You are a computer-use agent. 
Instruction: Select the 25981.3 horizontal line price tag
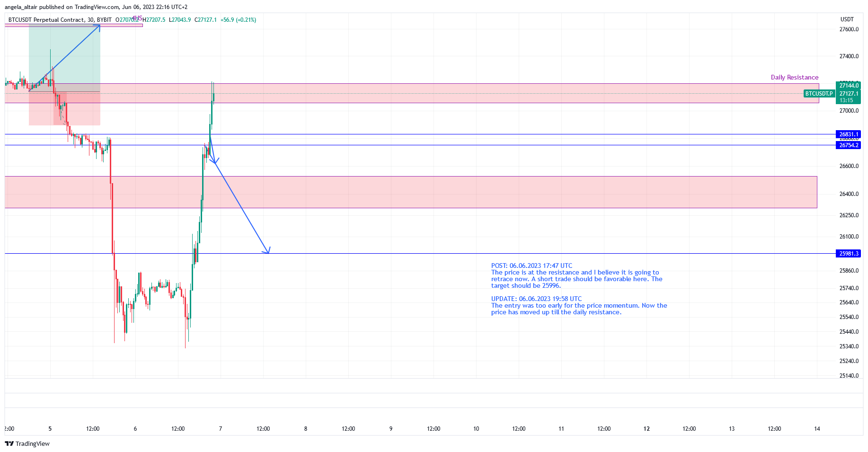coord(849,254)
